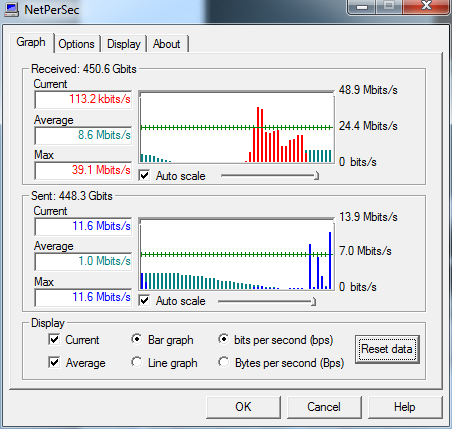Close the NetPerSec window
Screen dimensions: 452x429
tap(426, 7)
